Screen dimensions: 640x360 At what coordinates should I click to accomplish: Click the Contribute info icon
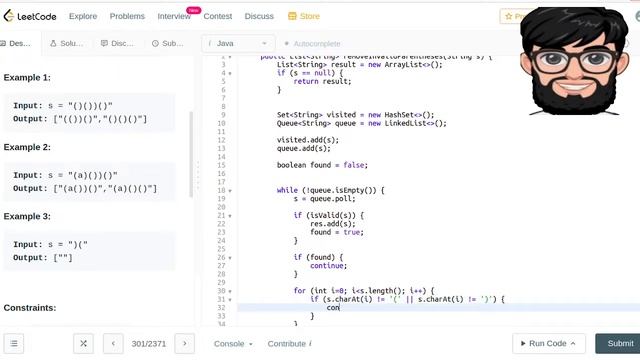click(x=310, y=344)
